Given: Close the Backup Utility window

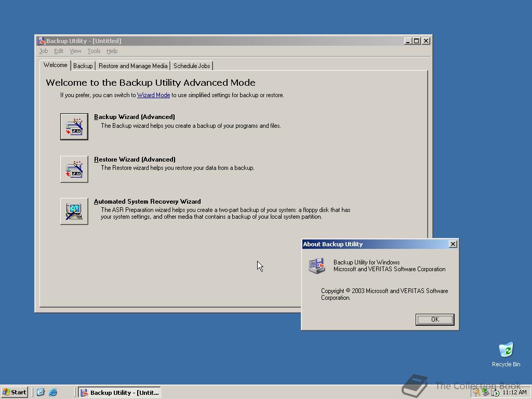Looking at the screenshot, I should (x=426, y=41).
